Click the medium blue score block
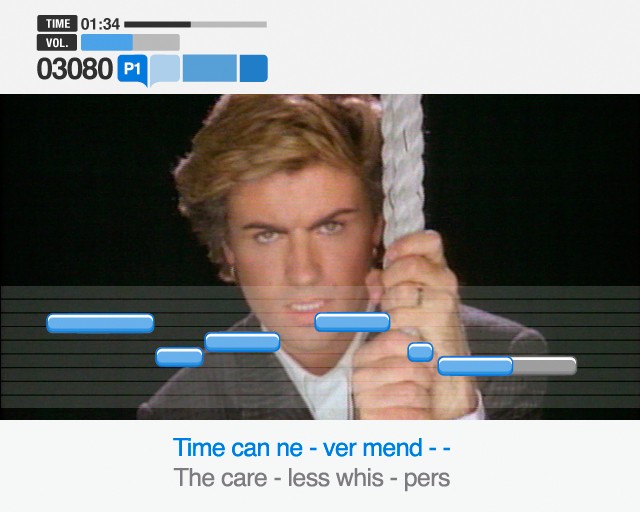Screen dimensions: 640x512 point(209,68)
